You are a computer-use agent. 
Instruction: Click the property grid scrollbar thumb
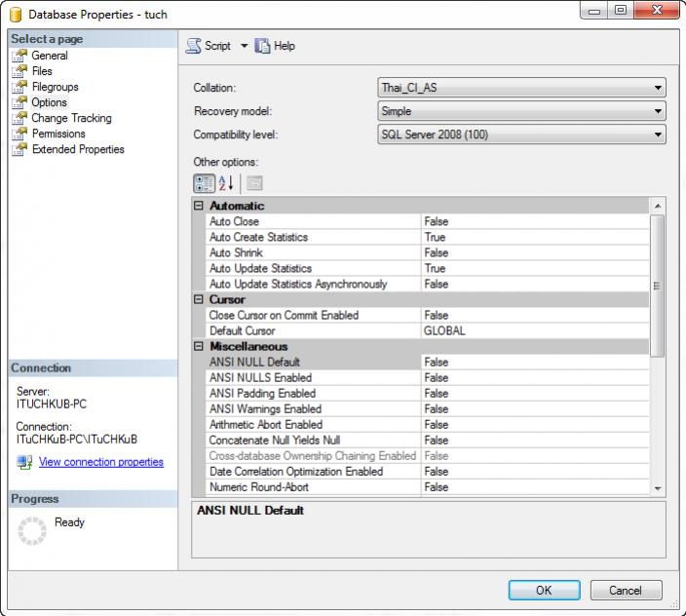point(657,287)
